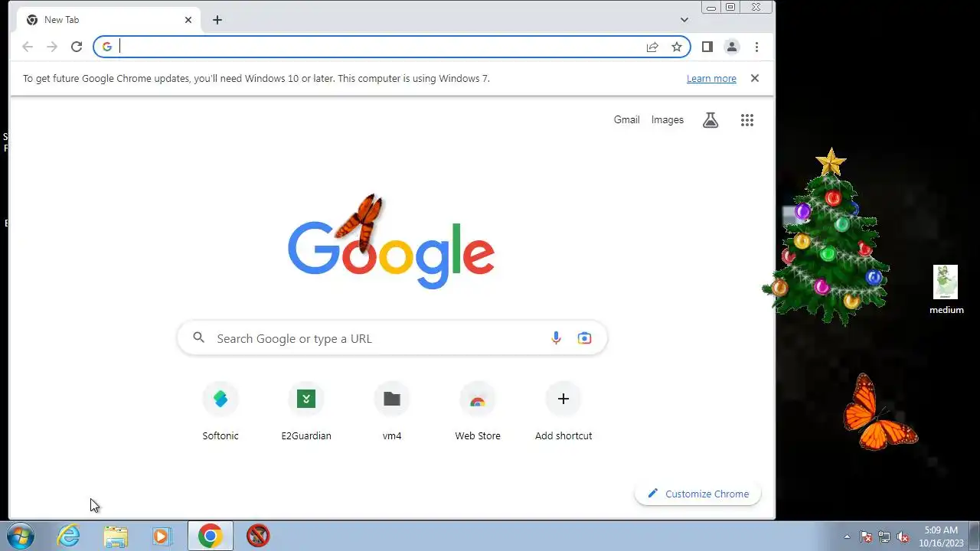Bookmark this tab with the star icon
This screenshot has height=551, width=980.
pos(677,47)
